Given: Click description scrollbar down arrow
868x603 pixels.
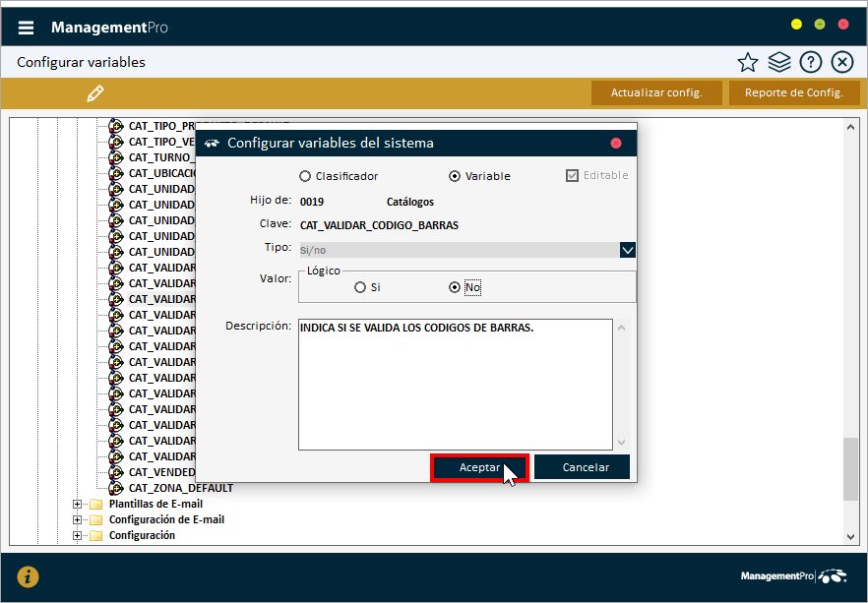Looking at the screenshot, I should coord(621,442).
